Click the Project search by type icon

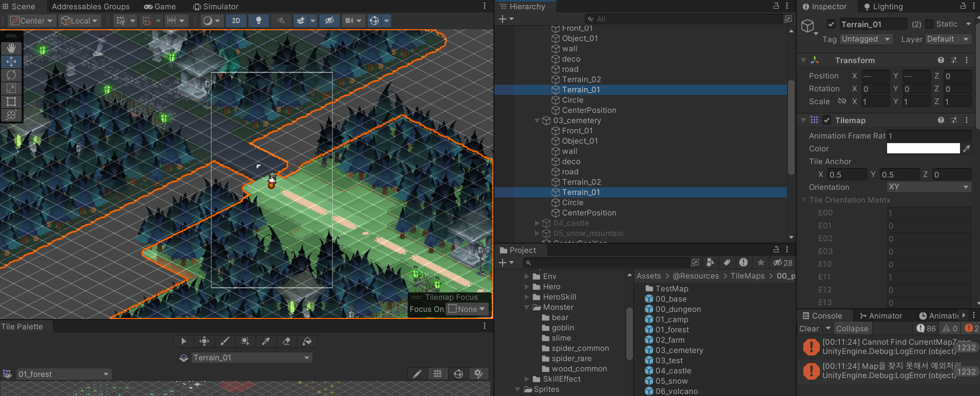pyautogui.click(x=710, y=263)
